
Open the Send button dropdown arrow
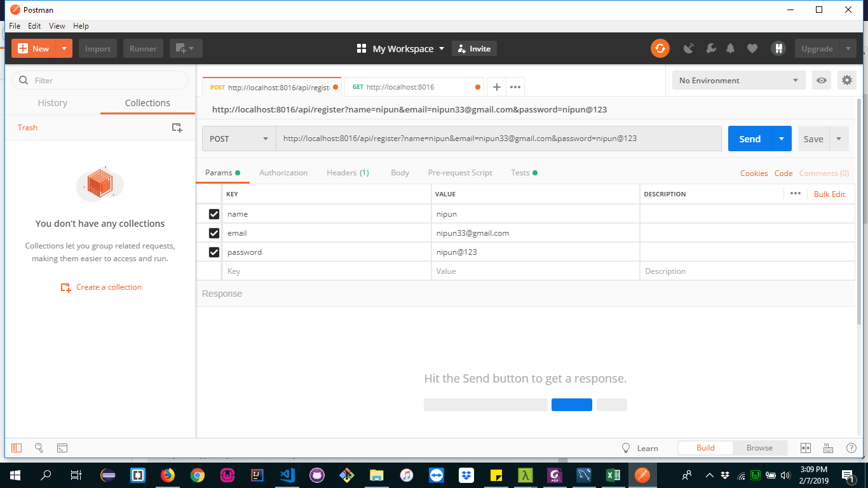pos(782,139)
